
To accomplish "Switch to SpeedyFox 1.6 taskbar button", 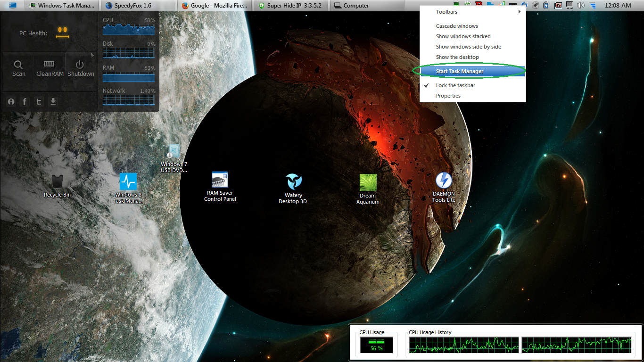I will pyautogui.click(x=139, y=6).
